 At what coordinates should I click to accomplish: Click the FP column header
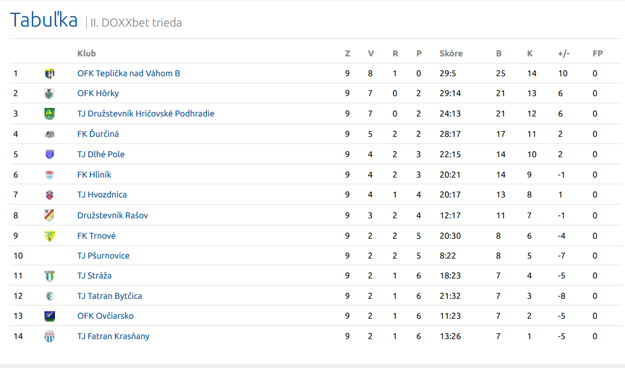click(597, 53)
